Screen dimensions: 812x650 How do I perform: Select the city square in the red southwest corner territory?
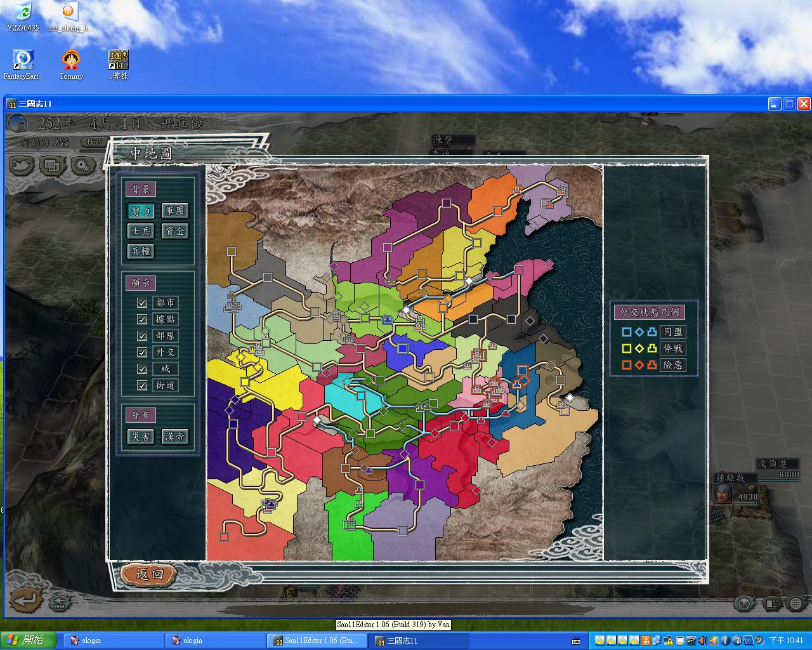coord(224,537)
